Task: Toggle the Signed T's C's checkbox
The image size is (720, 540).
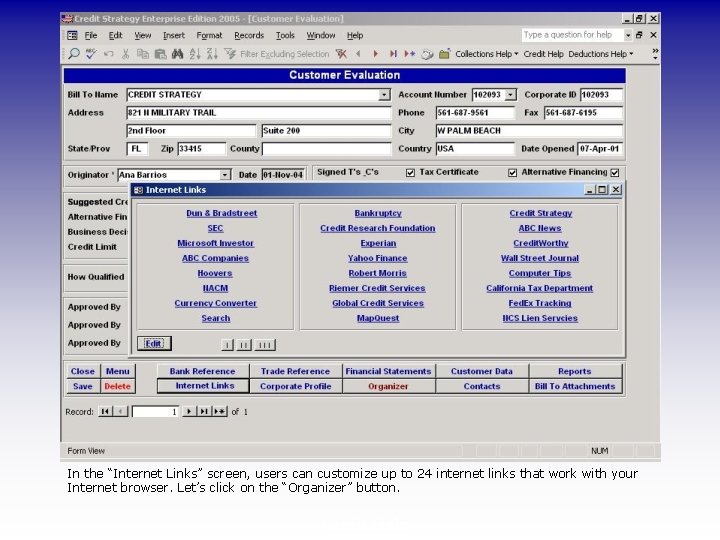Action: point(410,173)
